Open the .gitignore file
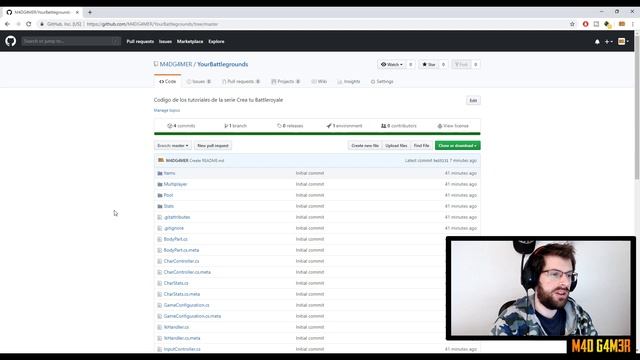Viewport: 640px width, 360px height. (x=173, y=229)
